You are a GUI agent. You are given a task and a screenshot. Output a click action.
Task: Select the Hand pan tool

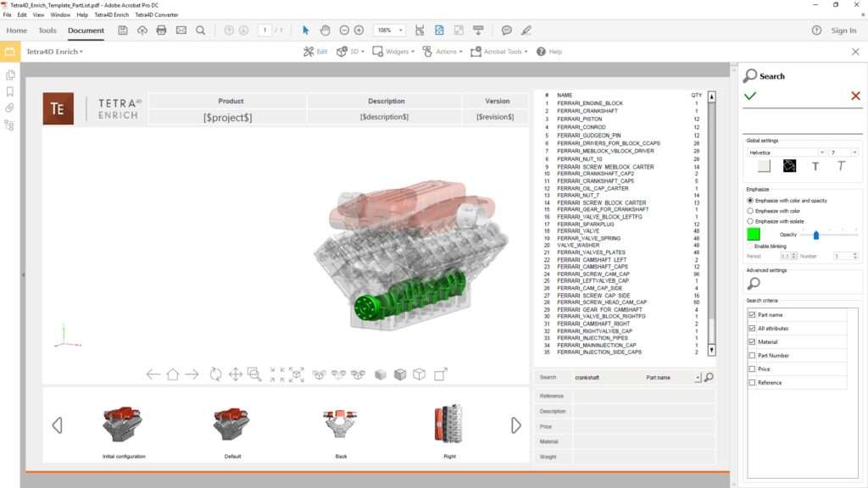click(x=325, y=30)
